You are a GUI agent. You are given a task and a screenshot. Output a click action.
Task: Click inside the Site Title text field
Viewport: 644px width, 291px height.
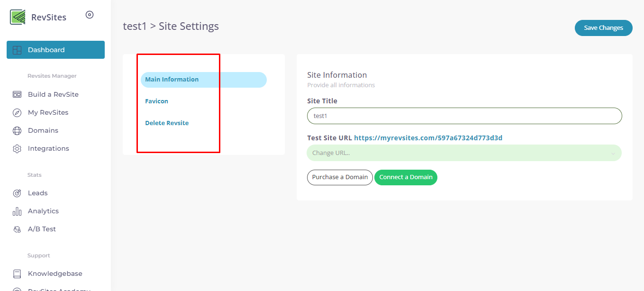coord(463,116)
